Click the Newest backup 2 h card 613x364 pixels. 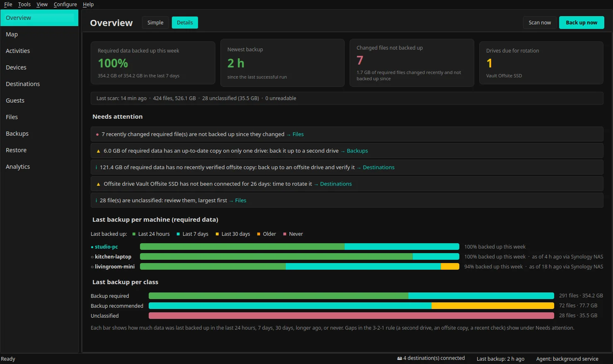click(x=282, y=63)
